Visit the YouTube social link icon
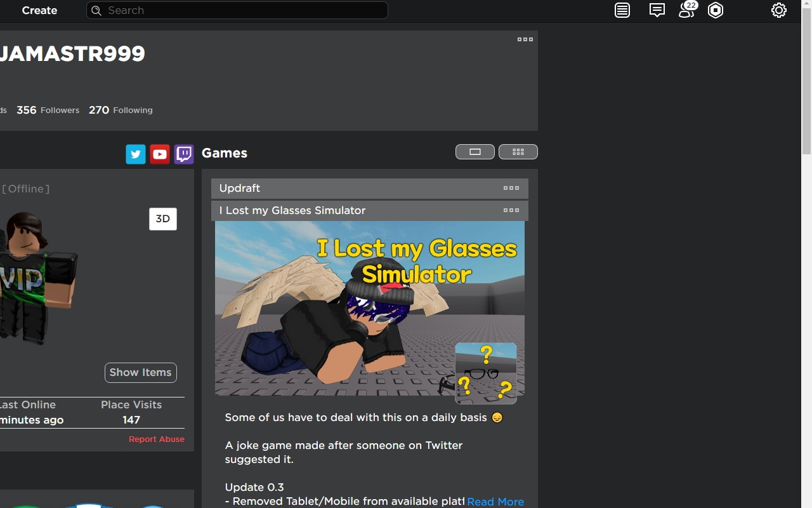The height and width of the screenshot is (508, 812). 160,154
